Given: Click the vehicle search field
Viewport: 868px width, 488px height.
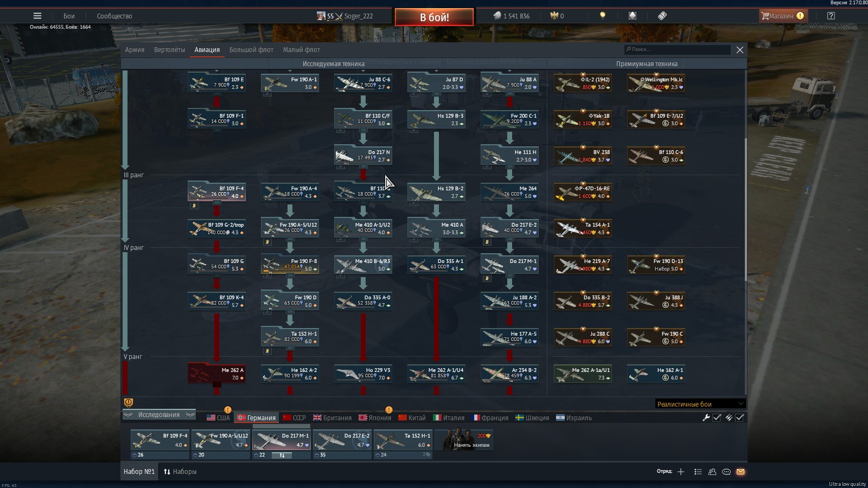Looking at the screenshot, I should (x=677, y=49).
